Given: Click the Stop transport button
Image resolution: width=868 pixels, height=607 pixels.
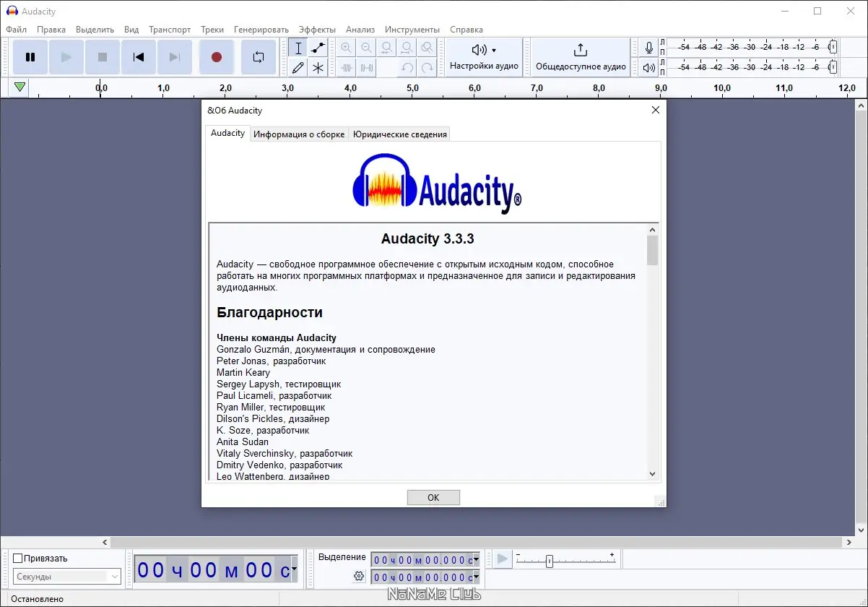Looking at the screenshot, I should pyautogui.click(x=103, y=57).
